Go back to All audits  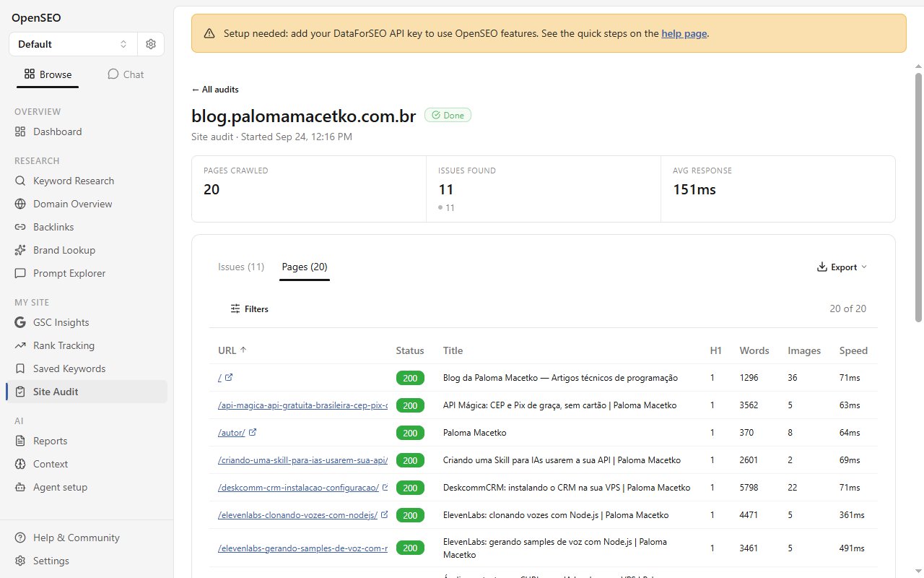(215, 90)
